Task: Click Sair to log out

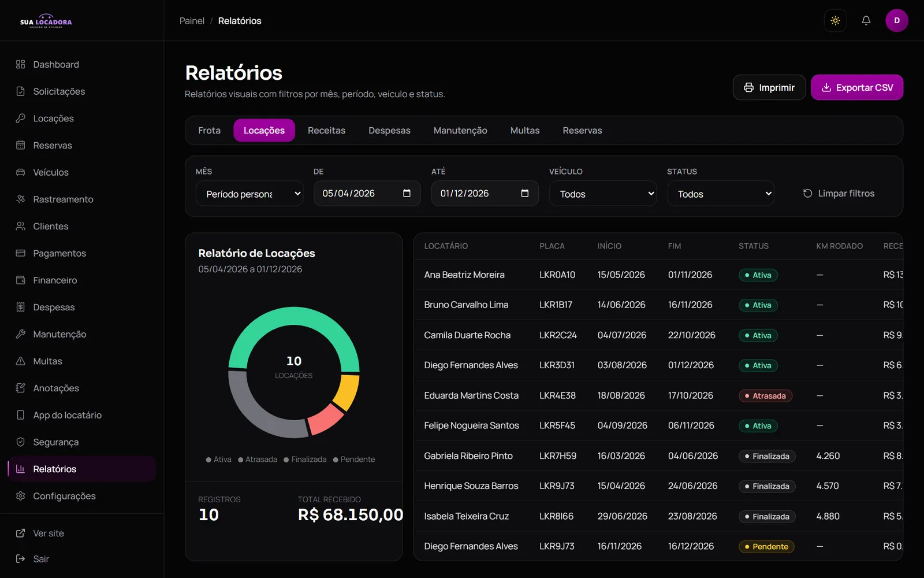Action: pyautogui.click(x=32, y=559)
